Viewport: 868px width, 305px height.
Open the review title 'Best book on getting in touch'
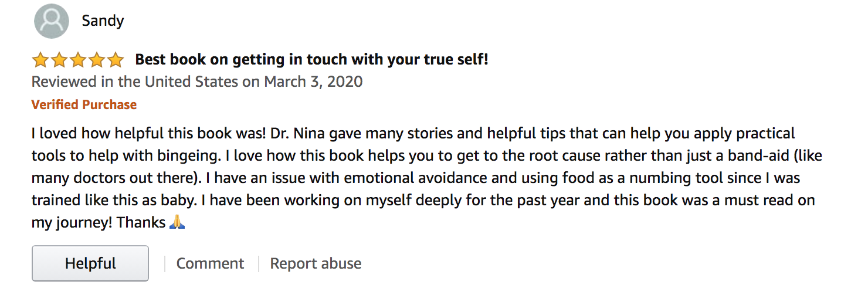tap(311, 59)
